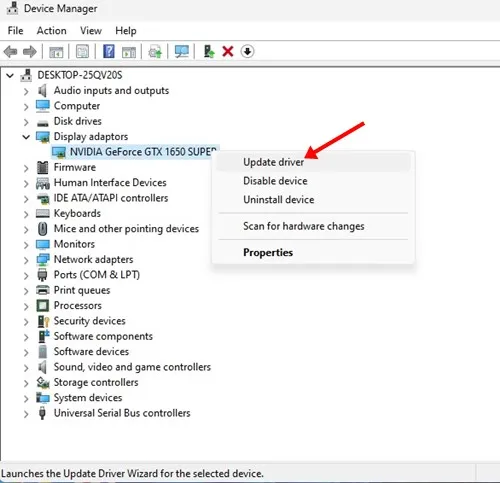Collapse the DESKTOP-25QV20S root node

tap(10, 76)
